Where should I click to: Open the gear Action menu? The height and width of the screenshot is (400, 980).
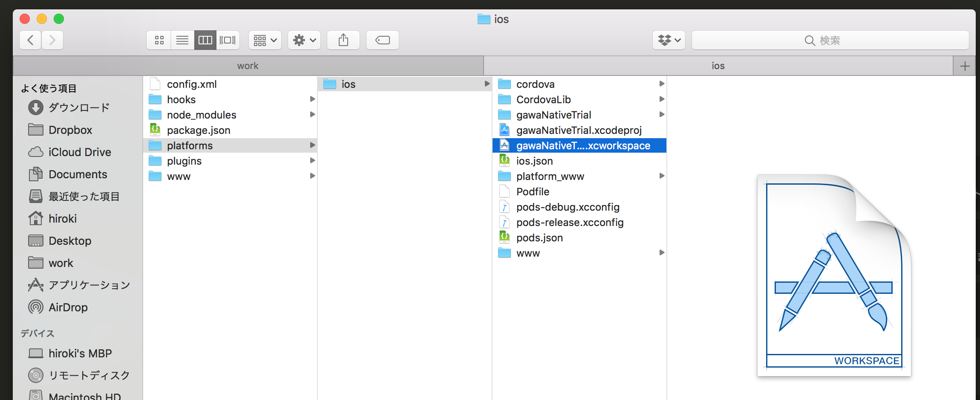click(x=304, y=40)
